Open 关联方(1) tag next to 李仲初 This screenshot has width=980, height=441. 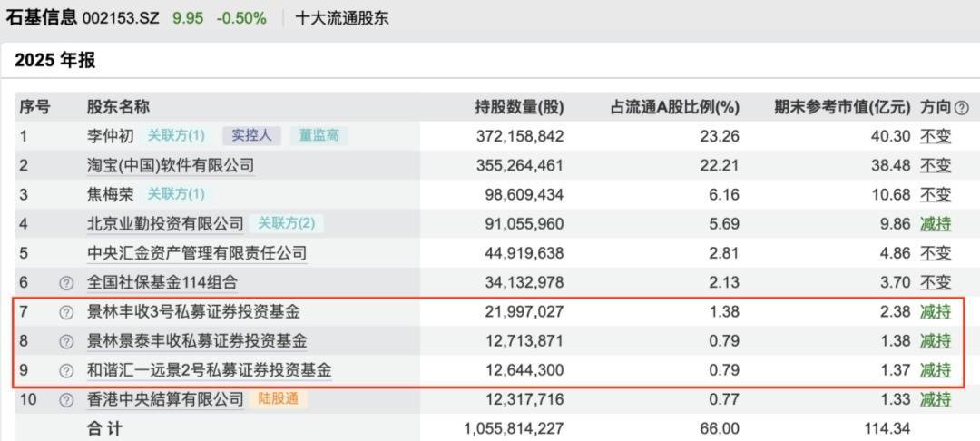pyautogui.click(x=176, y=136)
